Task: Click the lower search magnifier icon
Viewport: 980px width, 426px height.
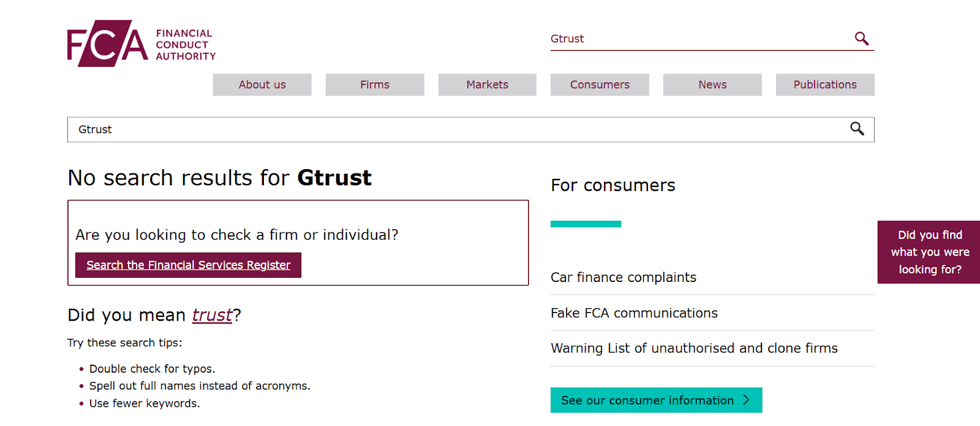Action: (856, 129)
